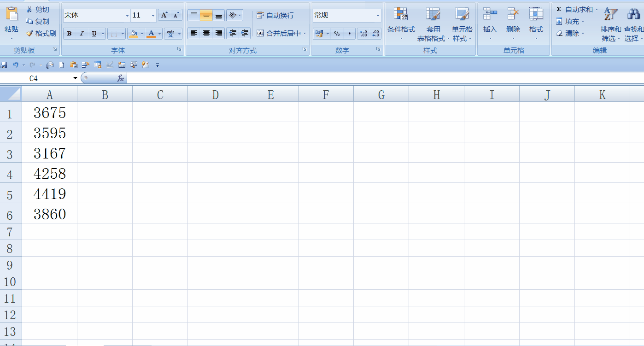The image size is (644, 346).
Task: Open the Clear (清除) menu
Action: [570, 33]
